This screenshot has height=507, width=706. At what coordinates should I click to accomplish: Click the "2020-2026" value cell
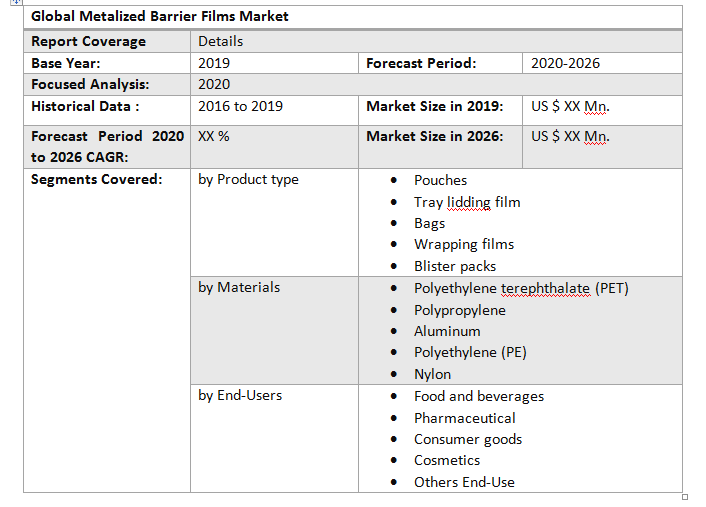pos(565,63)
